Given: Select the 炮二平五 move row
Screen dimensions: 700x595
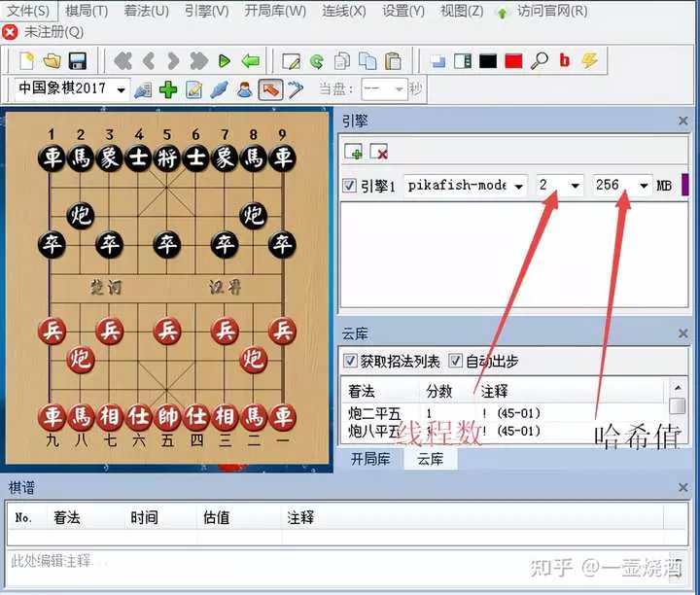Looking at the screenshot, I should point(505,413).
